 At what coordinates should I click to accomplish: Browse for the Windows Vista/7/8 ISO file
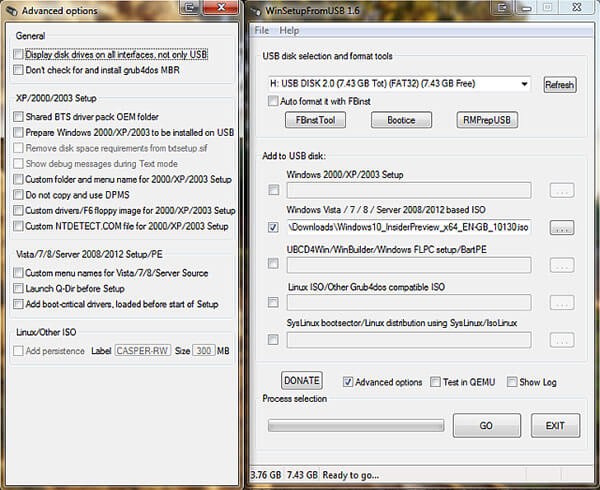pos(562,228)
